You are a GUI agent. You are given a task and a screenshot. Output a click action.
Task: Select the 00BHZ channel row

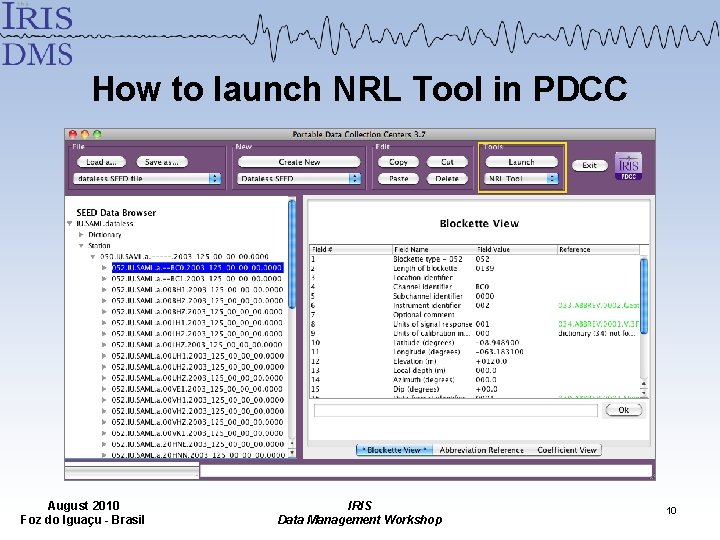tap(197, 312)
